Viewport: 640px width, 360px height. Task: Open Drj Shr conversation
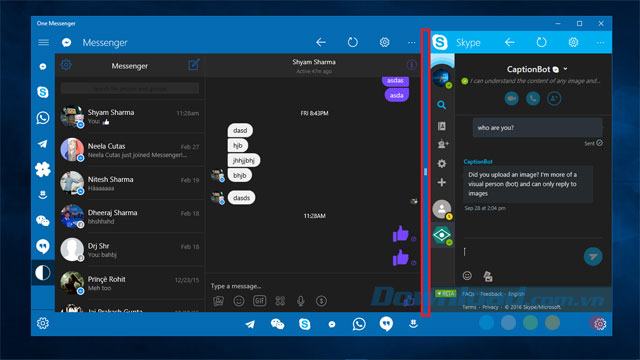(130, 250)
